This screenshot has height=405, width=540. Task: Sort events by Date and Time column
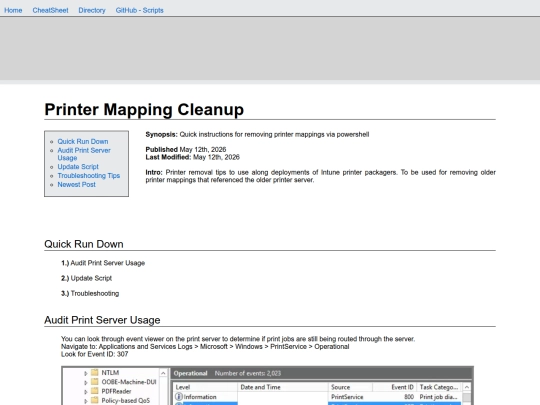coord(282,387)
